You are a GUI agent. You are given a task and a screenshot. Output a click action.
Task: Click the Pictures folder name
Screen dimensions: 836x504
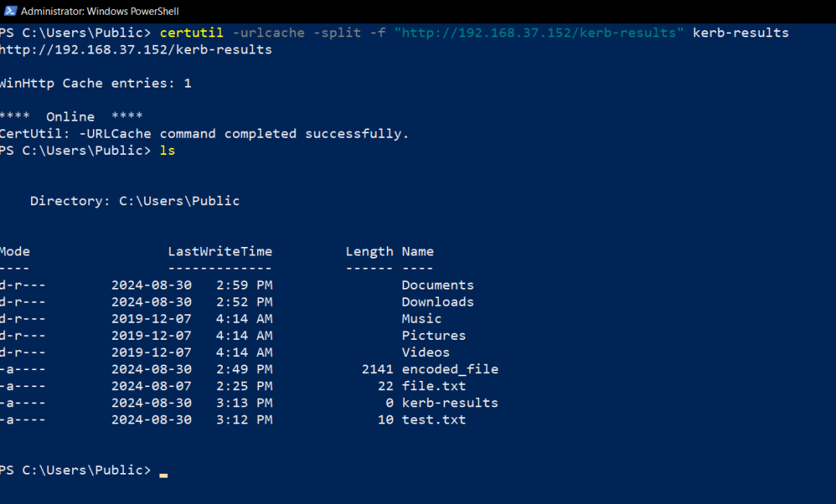tap(433, 335)
